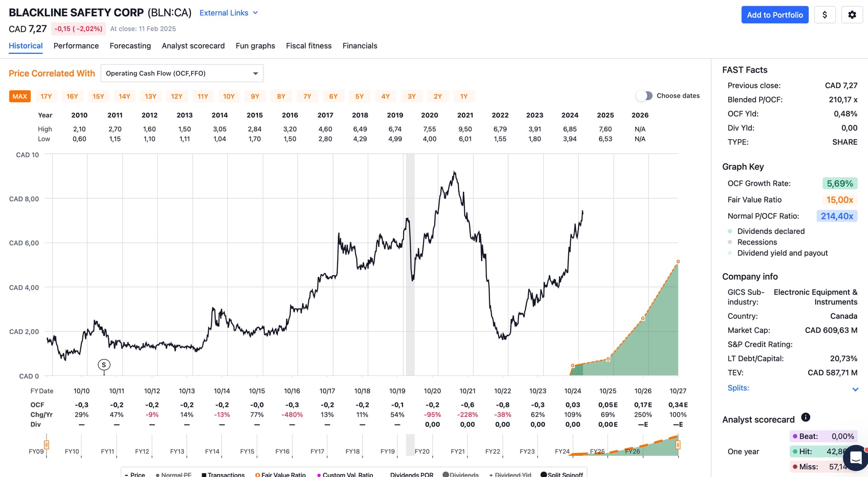868x477 pixels.
Task: Toggle Custom Val. Ratio in legend
Action: point(345,474)
